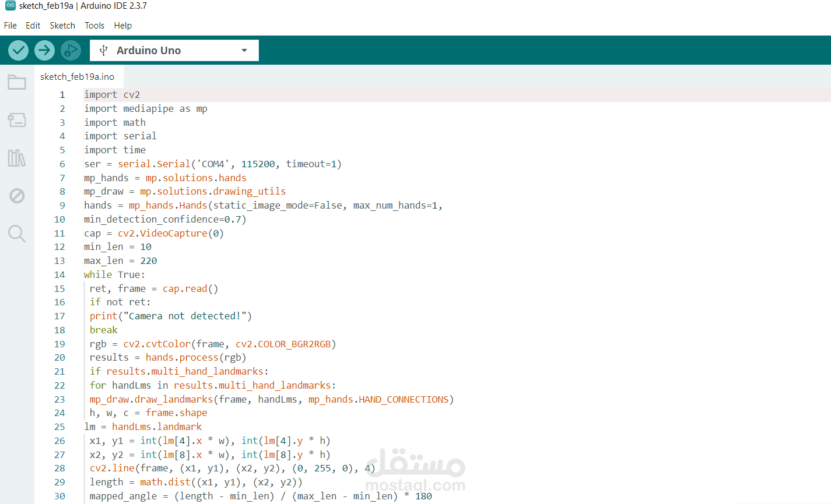Click the 'mapped_angle =' line

tap(261, 496)
